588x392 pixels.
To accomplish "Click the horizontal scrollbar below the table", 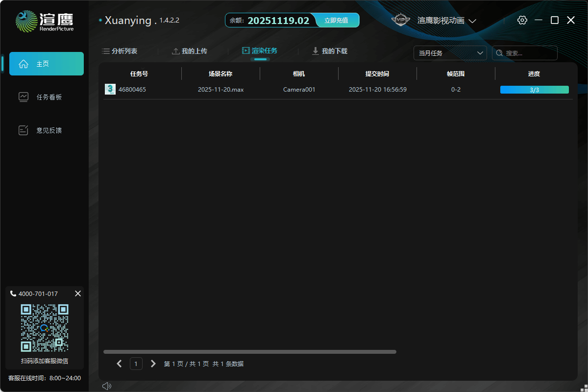I will [x=249, y=352].
